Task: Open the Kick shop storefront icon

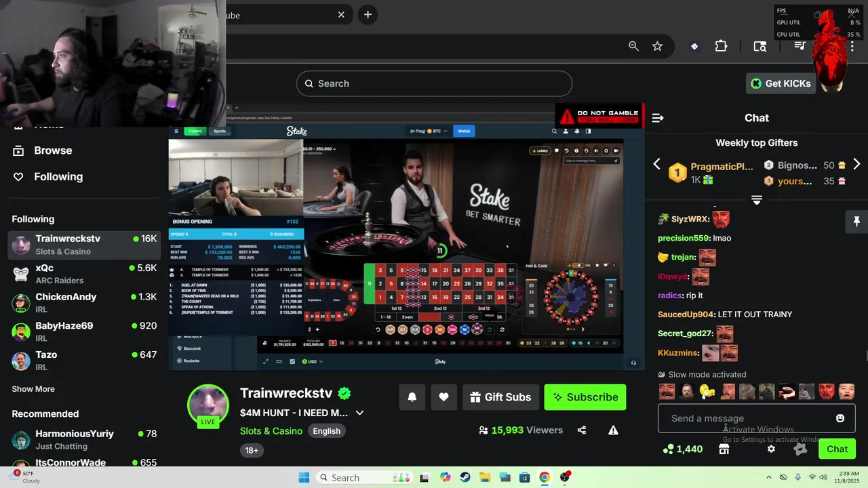Action: 724,449
